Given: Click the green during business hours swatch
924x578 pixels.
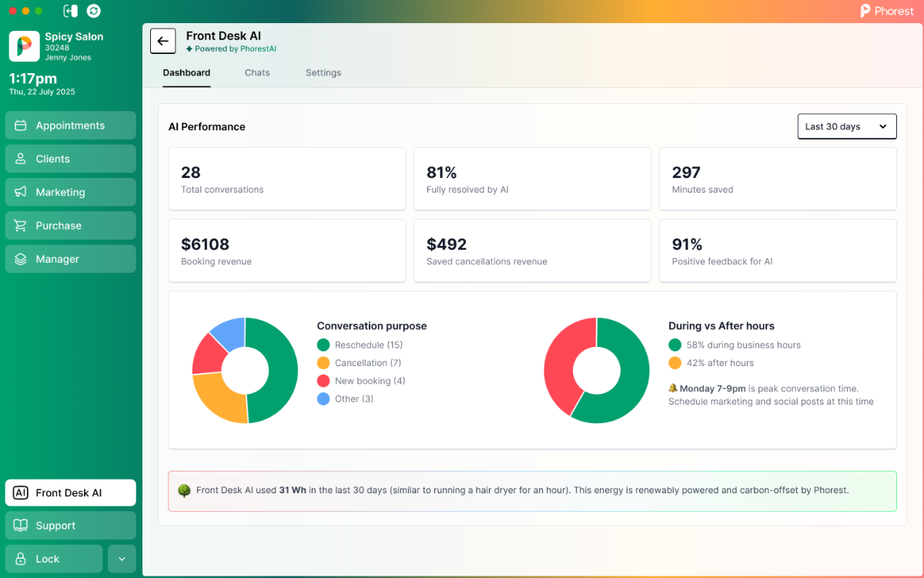Looking at the screenshot, I should (x=675, y=345).
